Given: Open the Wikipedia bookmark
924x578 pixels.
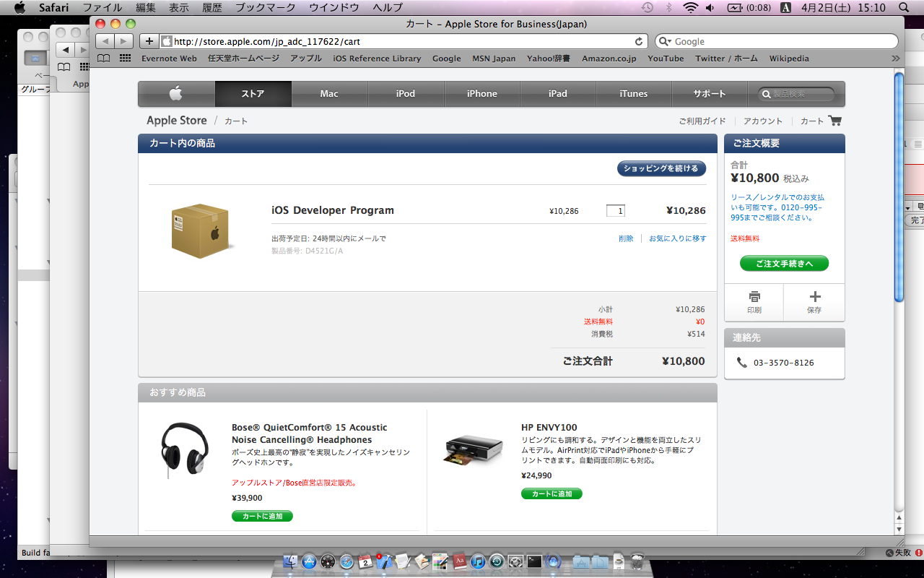Looking at the screenshot, I should pyautogui.click(x=789, y=59).
